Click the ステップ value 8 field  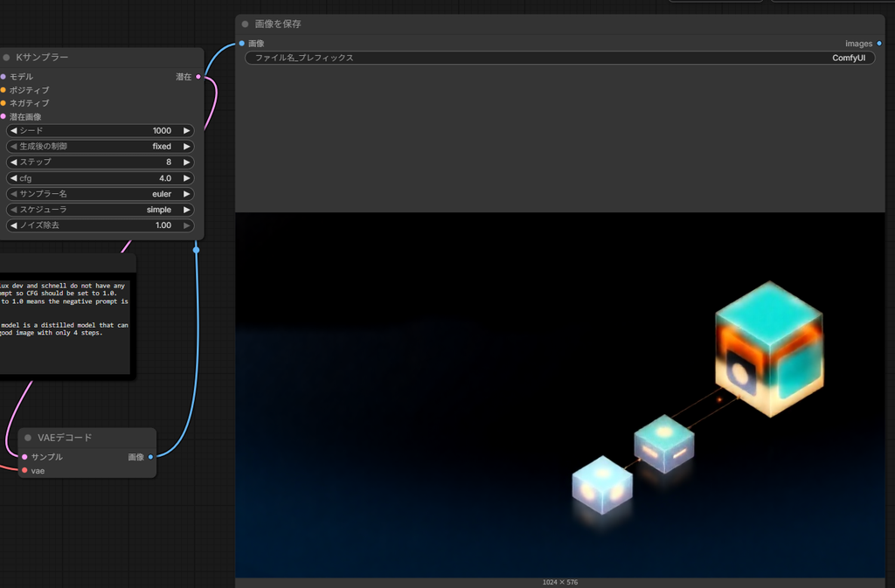pyautogui.click(x=100, y=162)
